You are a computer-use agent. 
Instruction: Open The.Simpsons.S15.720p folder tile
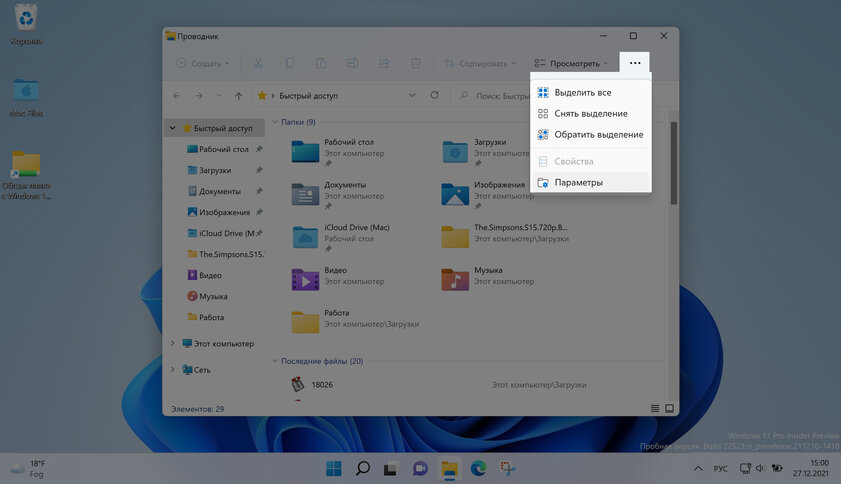507,237
